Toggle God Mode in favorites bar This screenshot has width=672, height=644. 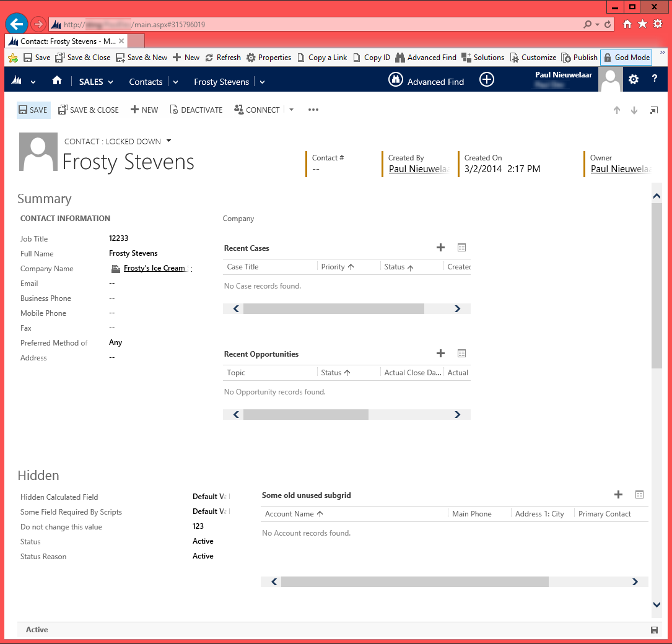[x=626, y=58]
